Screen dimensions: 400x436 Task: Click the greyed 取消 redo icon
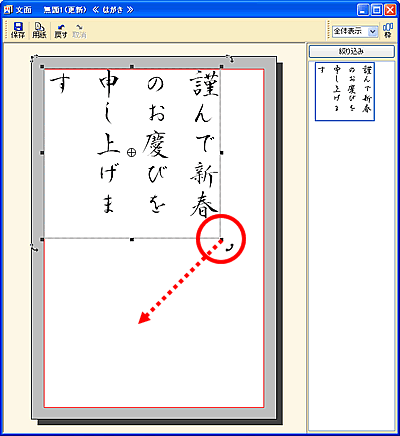(x=79, y=31)
